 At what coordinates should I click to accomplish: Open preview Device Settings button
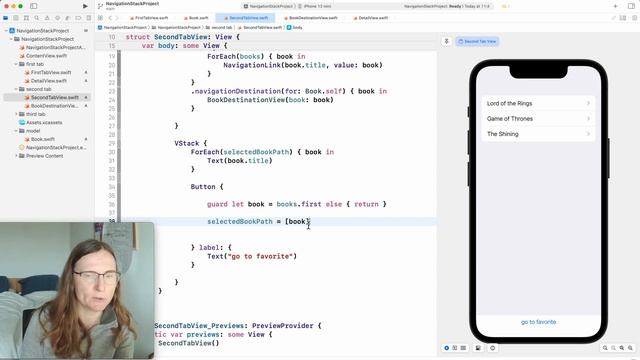coord(478,348)
